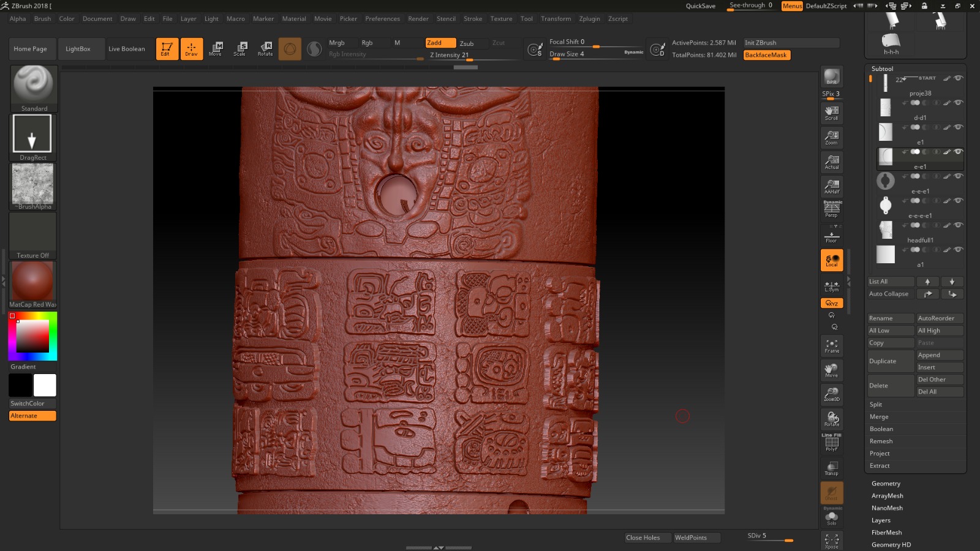Click the BPR render icon
Screen dimensions: 980x551
pos(831,77)
